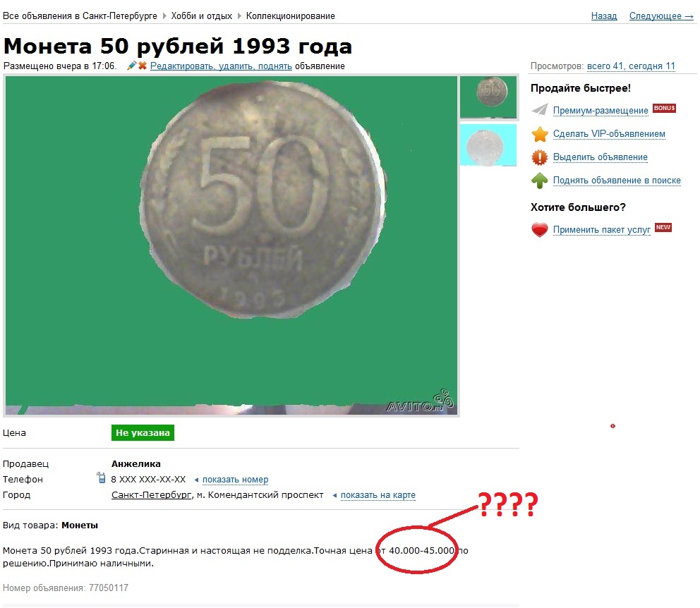700x608 pixels.
Task: Click the gold star VIP icon
Action: (x=539, y=134)
